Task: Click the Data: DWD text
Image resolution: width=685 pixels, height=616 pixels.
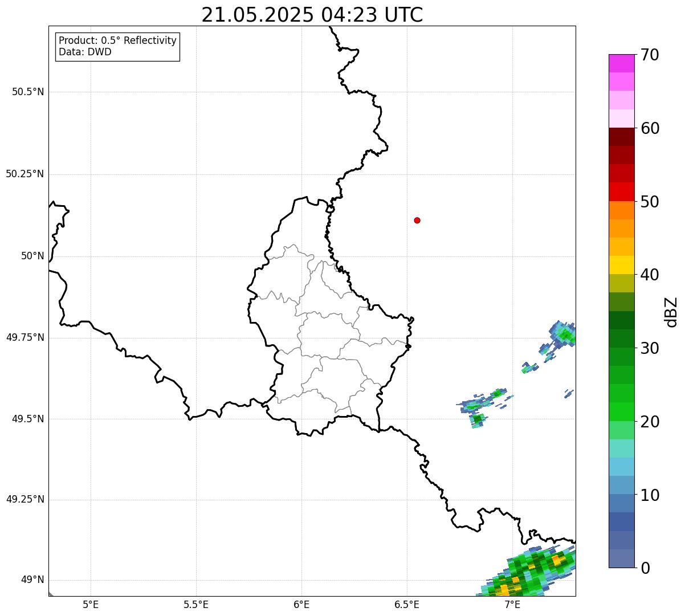Action: [85, 52]
